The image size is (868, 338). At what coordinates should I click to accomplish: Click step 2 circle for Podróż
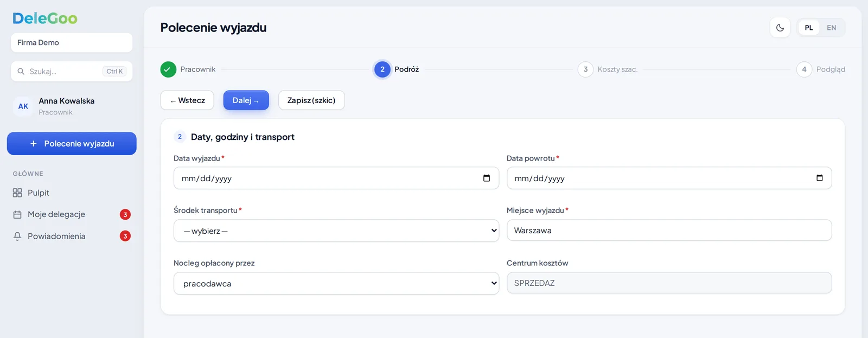[382, 69]
